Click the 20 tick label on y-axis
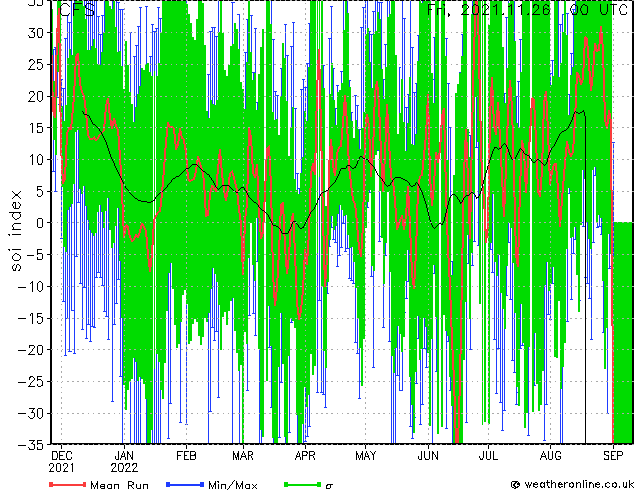Image resolution: width=634 pixels, height=490 pixels. [x=35, y=96]
